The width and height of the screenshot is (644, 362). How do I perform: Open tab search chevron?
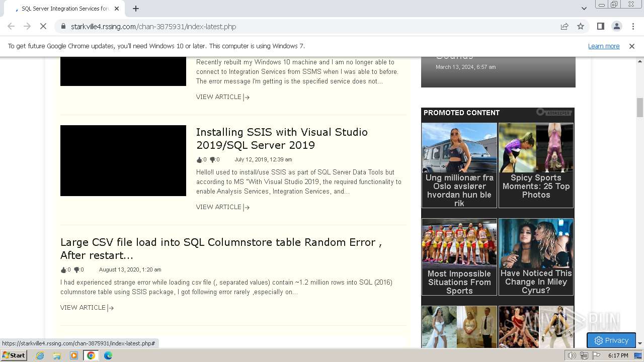pyautogui.click(x=584, y=9)
